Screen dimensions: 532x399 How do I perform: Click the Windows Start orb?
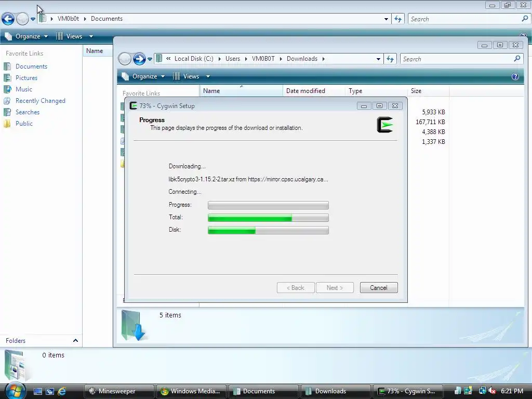coord(15,391)
